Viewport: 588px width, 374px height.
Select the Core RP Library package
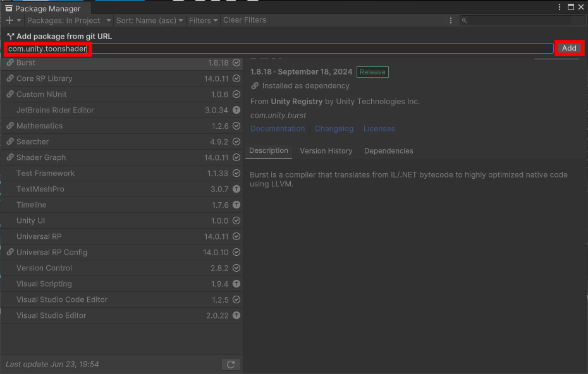121,78
